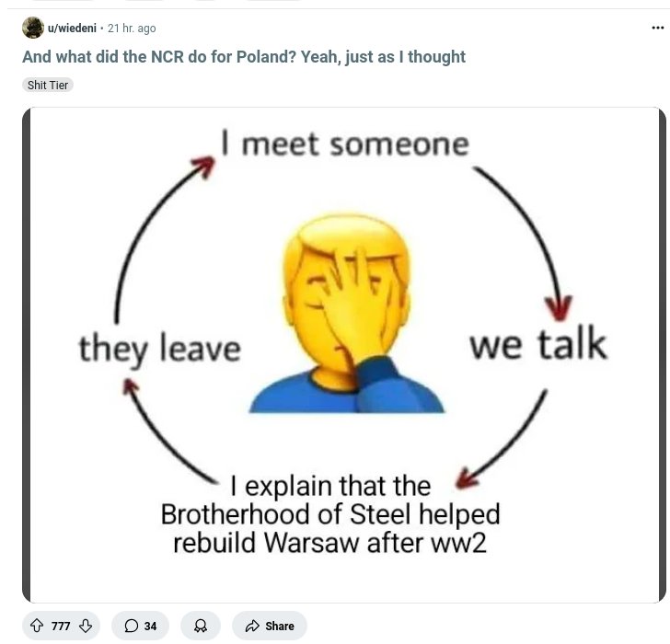The height and width of the screenshot is (644, 670).
Task: Filter posts by Shit Tier flair
Action: (x=48, y=85)
